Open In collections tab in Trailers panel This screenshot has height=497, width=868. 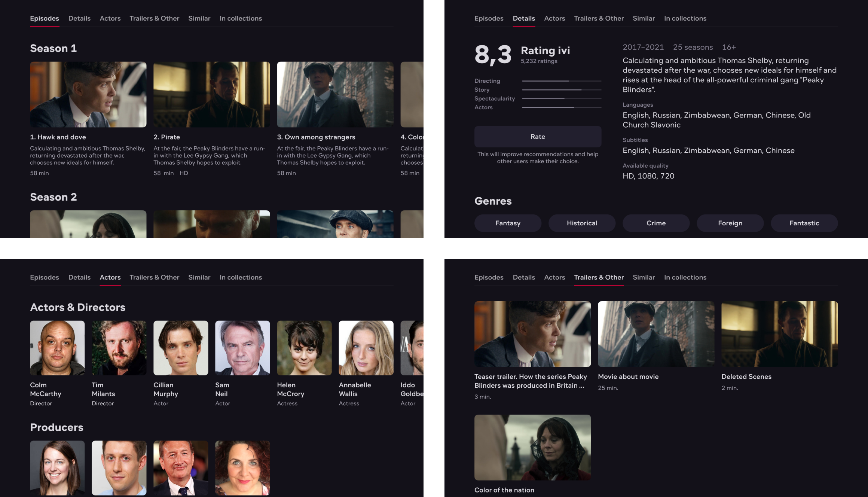[685, 277]
